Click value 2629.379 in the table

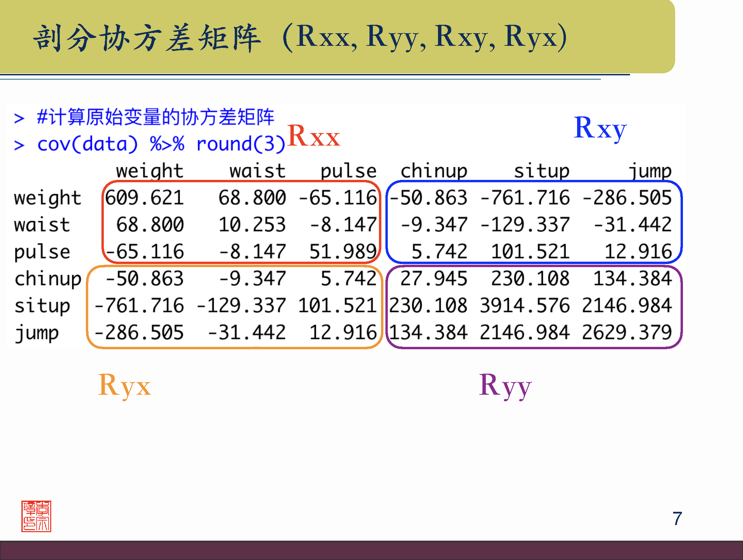coord(627,332)
